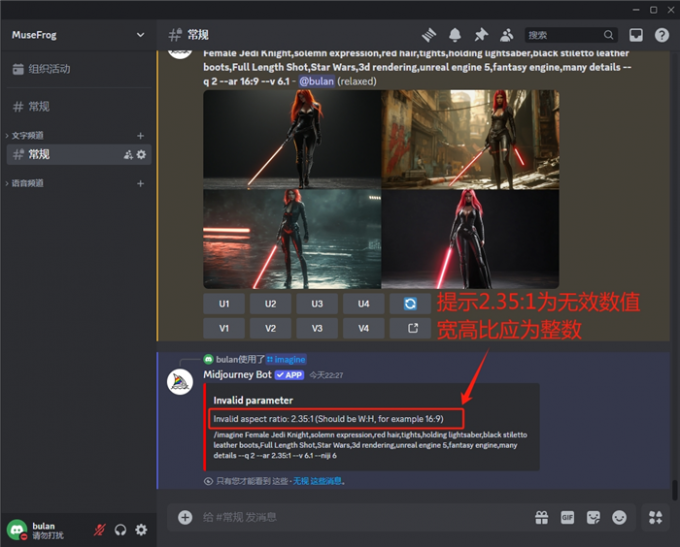Click the V4 variation button
Viewport: 680px width, 547px height.
coord(363,328)
